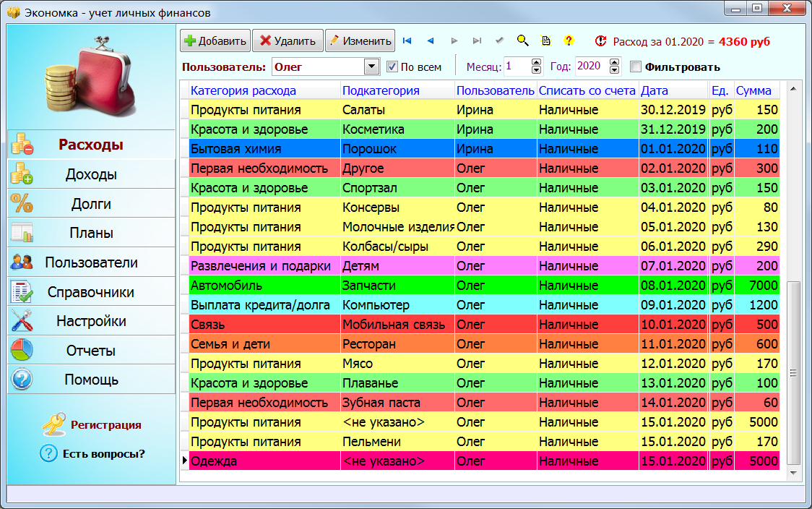812x509 pixels.
Task: Open the Пользователь dropdown arrow
Action: coord(371,67)
